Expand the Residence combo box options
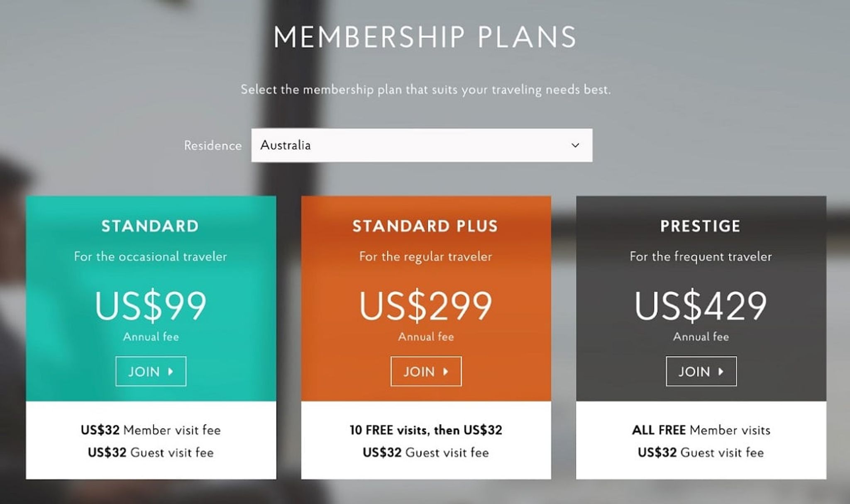 tap(421, 146)
